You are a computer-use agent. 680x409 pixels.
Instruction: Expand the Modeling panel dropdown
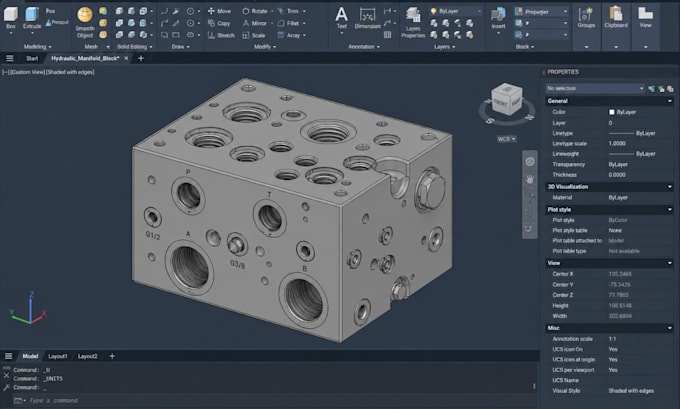tap(37, 46)
